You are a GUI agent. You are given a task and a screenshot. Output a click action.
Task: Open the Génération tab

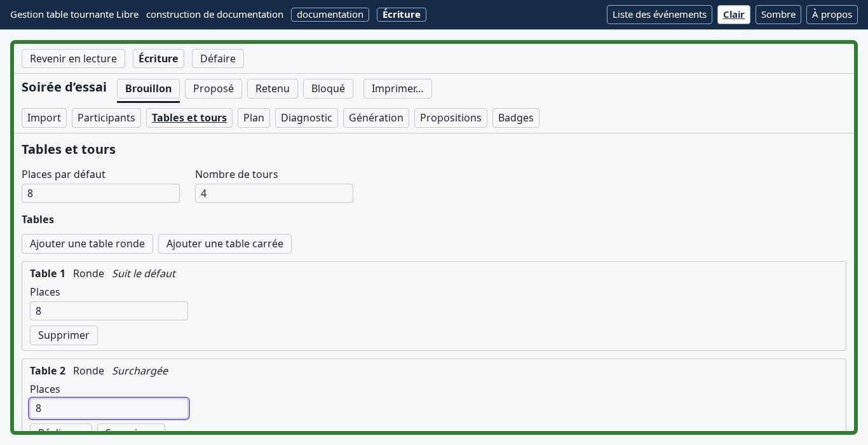click(376, 118)
